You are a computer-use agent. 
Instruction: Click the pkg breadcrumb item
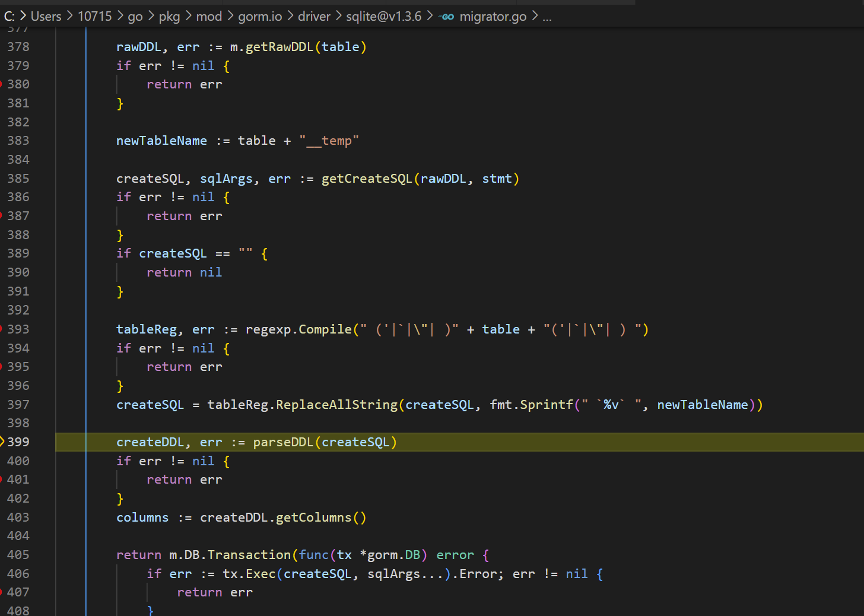[170, 16]
